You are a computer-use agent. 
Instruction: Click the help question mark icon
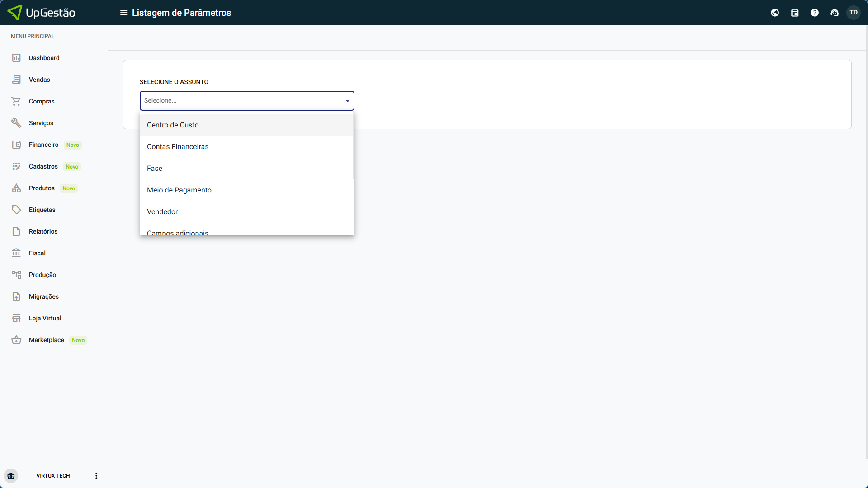pyautogui.click(x=815, y=13)
